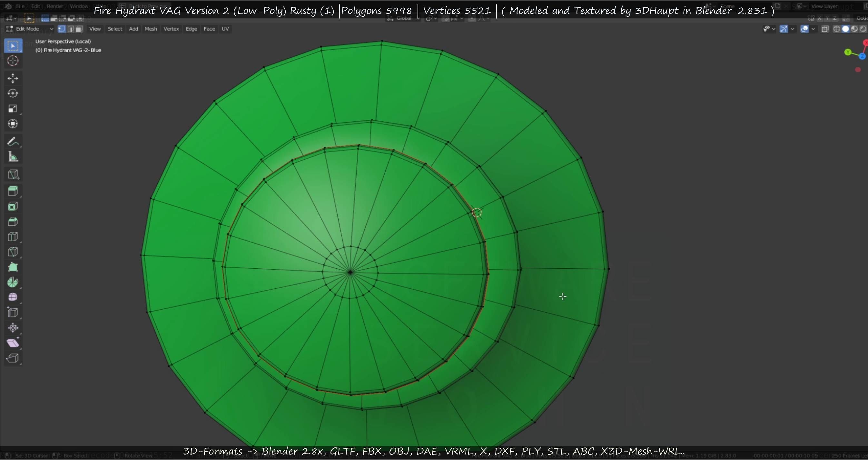The height and width of the screenshot is (460, 868).
Task: Open the UV menu
Action: 225,29
